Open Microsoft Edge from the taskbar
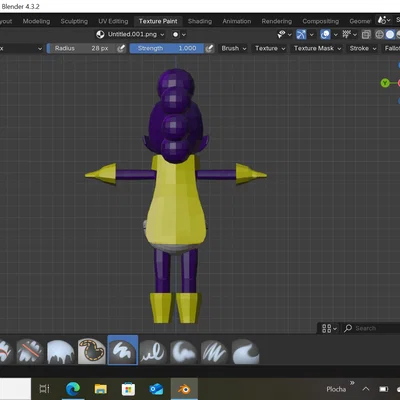 click(x=73, y=389)
